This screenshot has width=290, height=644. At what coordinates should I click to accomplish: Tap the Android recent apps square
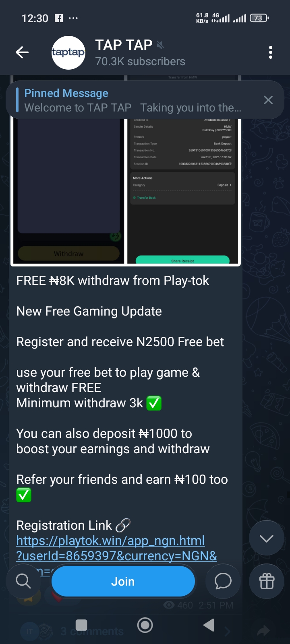[x=81, y=625]
